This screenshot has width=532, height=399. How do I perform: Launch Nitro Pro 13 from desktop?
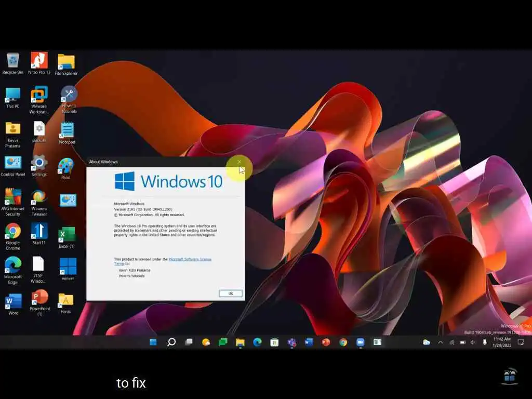[x=39, y=63]
